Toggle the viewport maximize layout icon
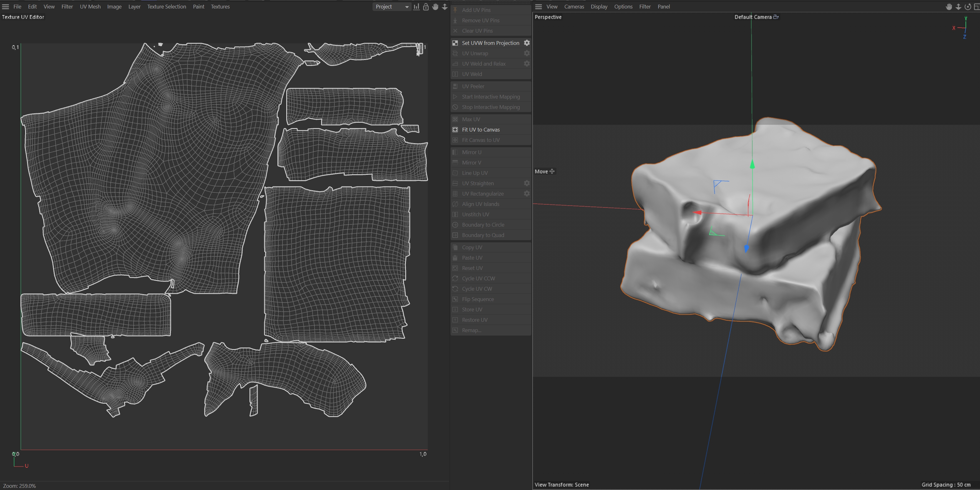The image size is (980, 490). click(976, 7)
